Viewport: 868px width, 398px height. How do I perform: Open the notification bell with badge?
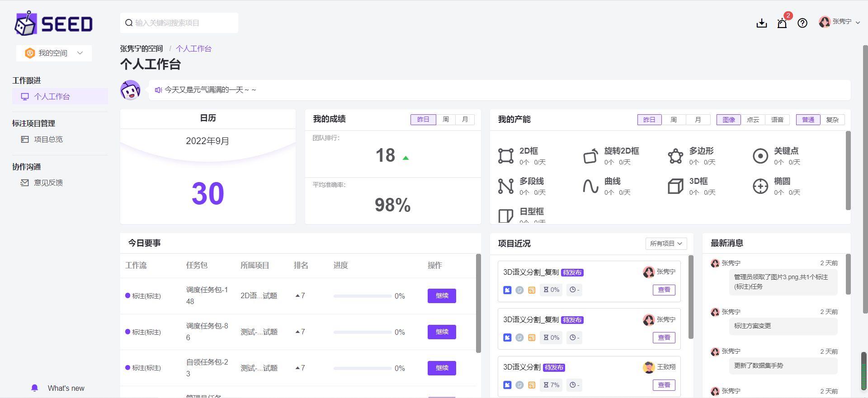pos(782,23)
